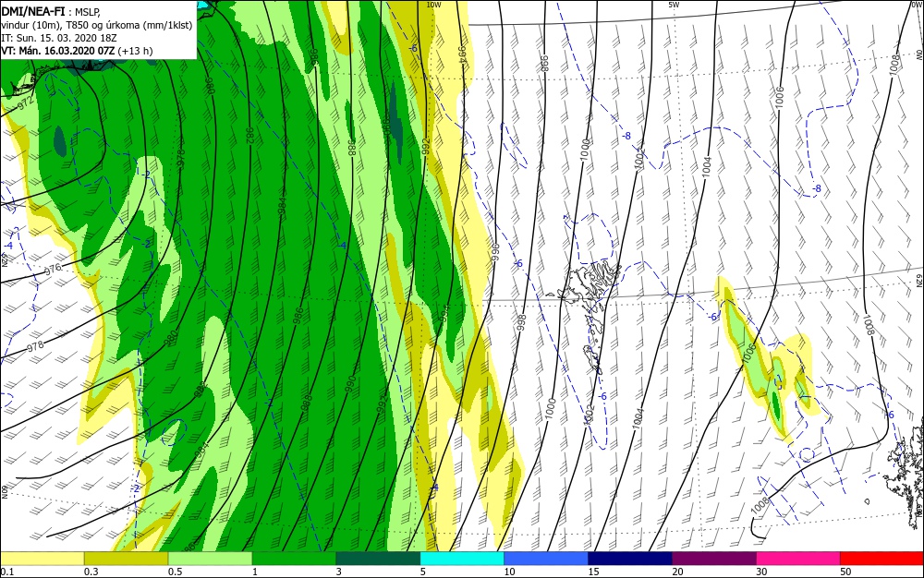
Task: Click the "20" legend value
Action: coord(677,572)
